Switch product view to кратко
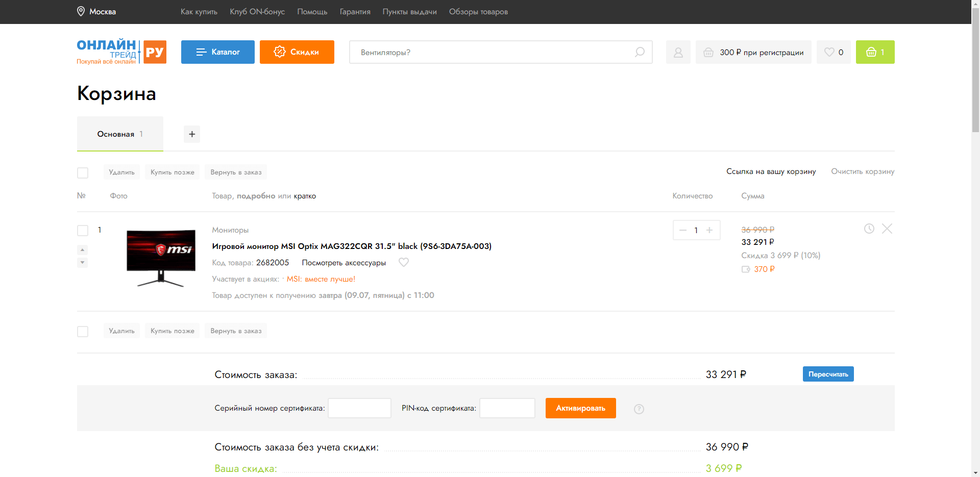The height and width of the screenshot is (477, 980). (305, 196)
